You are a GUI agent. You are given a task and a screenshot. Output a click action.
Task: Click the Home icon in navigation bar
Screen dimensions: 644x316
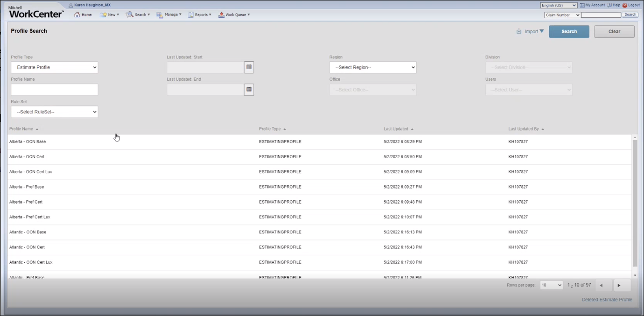click(x=77, y=15)
